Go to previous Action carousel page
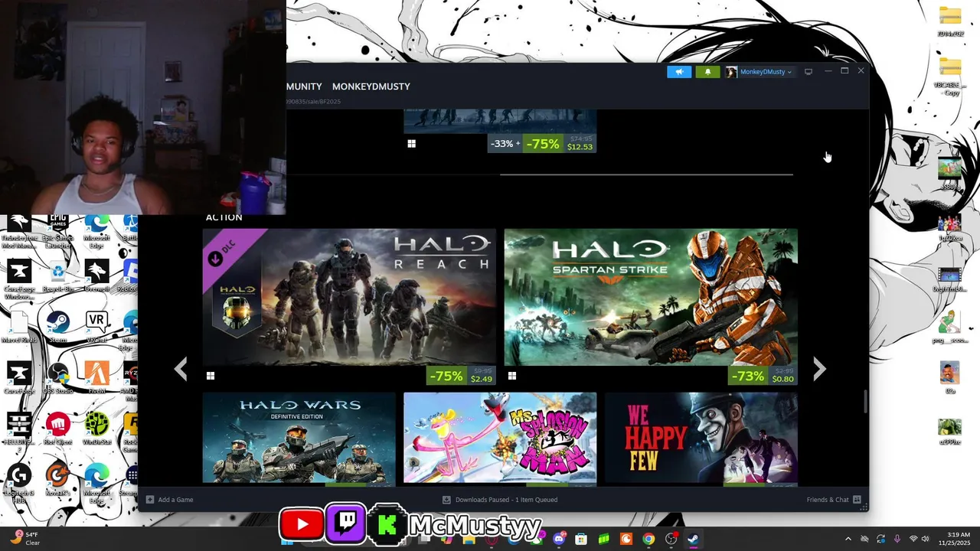980x551 pixels. point(181,369)
